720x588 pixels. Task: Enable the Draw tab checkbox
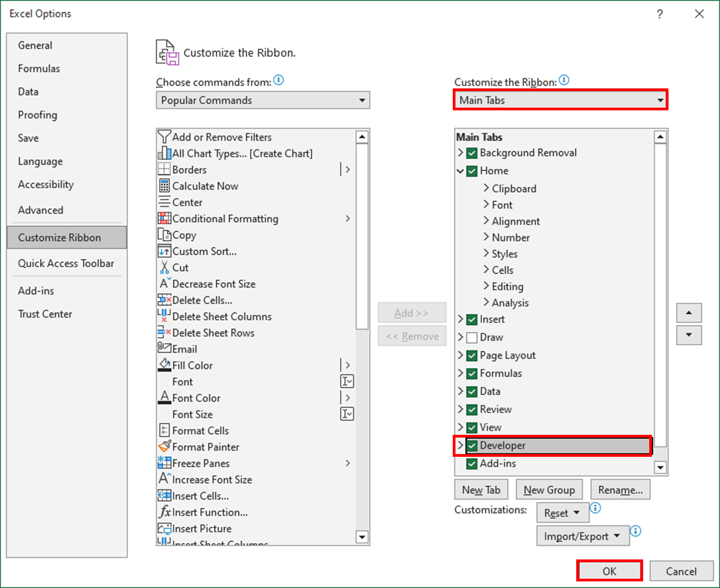(471, 338)
